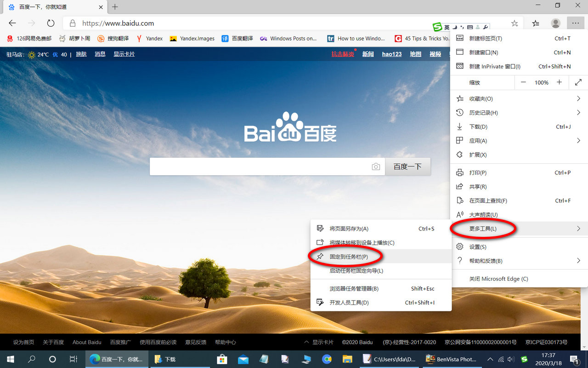Image resolution: width=588 pixels, height=368 pixels.
Task: Open the favorites hub icon beside the star
Action: pos(535,23)
